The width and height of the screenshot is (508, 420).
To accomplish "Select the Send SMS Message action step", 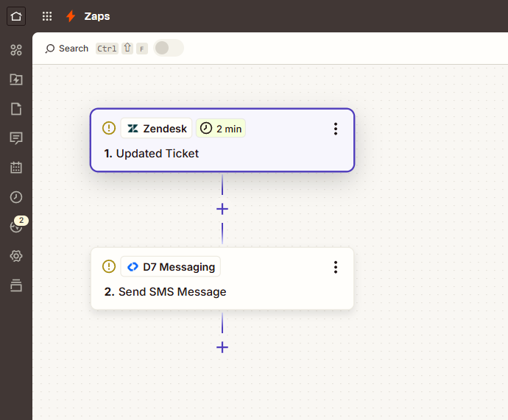I will (x=222, y=279).
